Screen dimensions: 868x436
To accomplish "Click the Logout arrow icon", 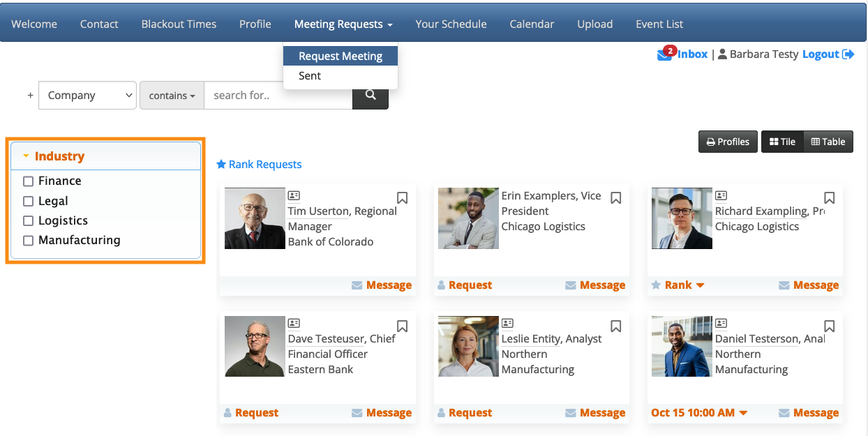I will point(848,54).
